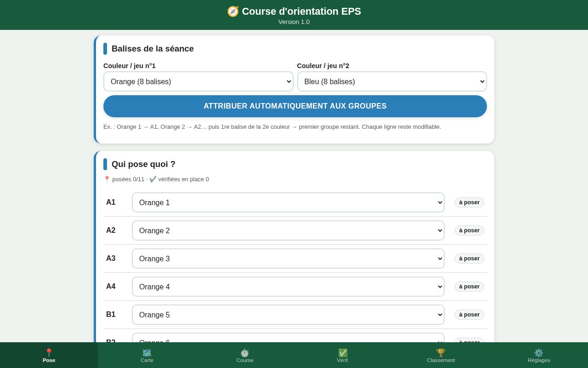Expand the A2 group balise dropdown
The image size is (588, 368).
288,230
